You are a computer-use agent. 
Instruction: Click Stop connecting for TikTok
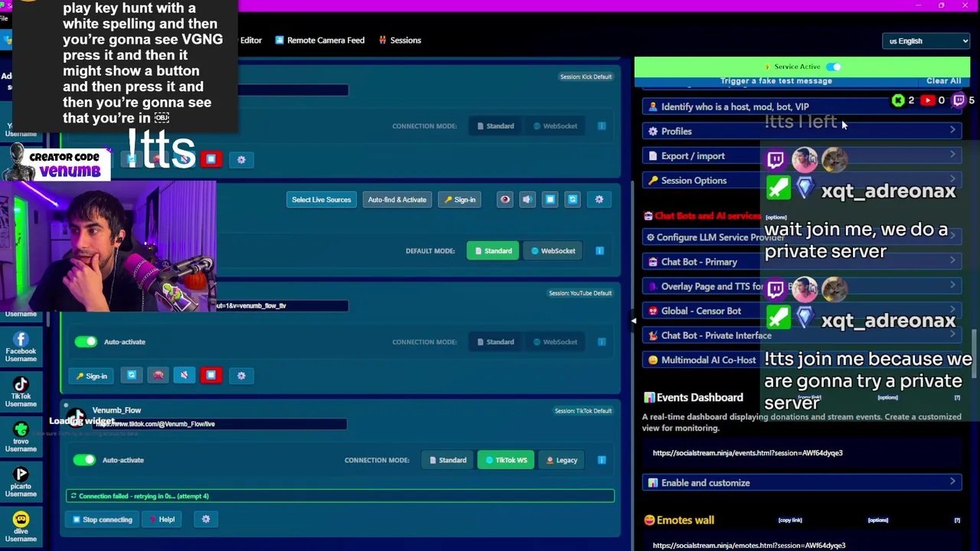coord(102,520)
